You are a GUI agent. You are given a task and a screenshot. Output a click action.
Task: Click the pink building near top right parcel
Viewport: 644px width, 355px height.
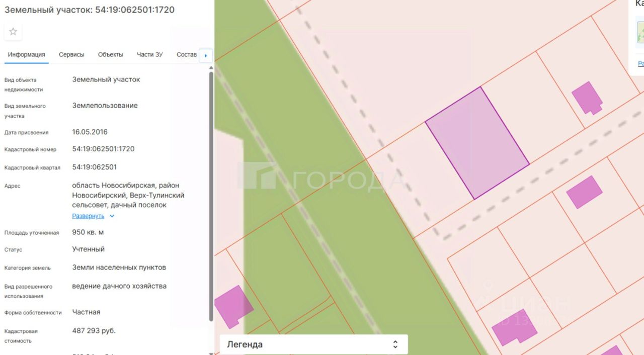pyautogui.click(x=587, y=98)
